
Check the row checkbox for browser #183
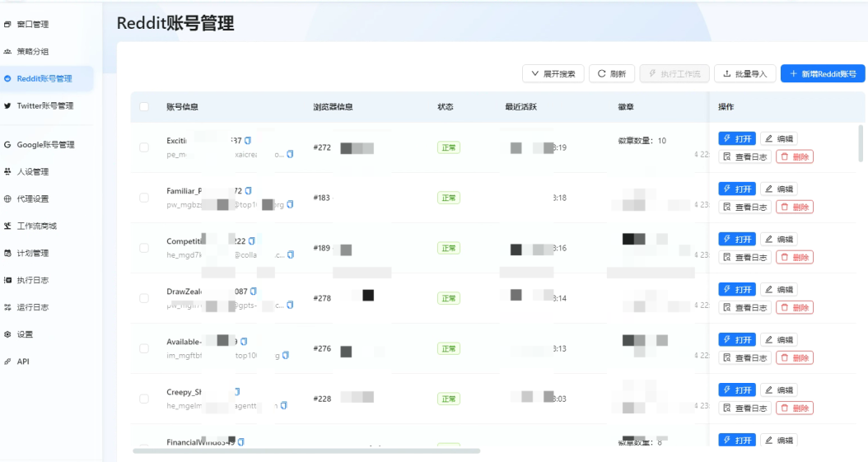[x=144, y=198]
